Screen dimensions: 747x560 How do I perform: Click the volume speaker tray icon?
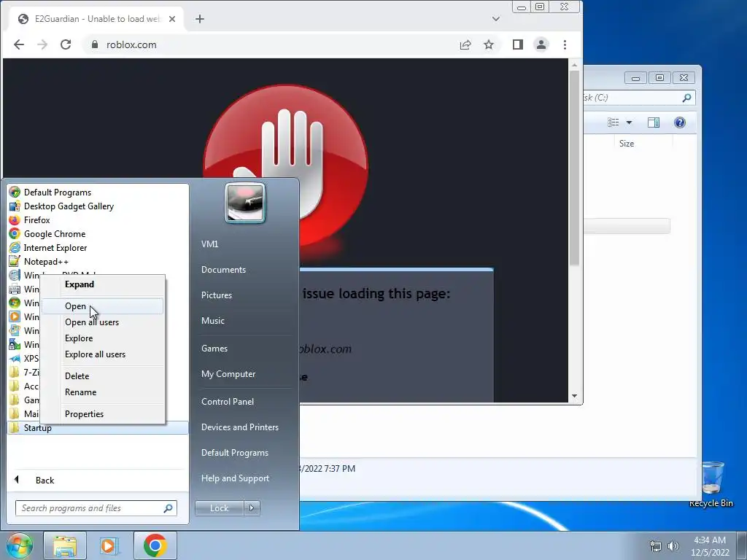(673, 546)
